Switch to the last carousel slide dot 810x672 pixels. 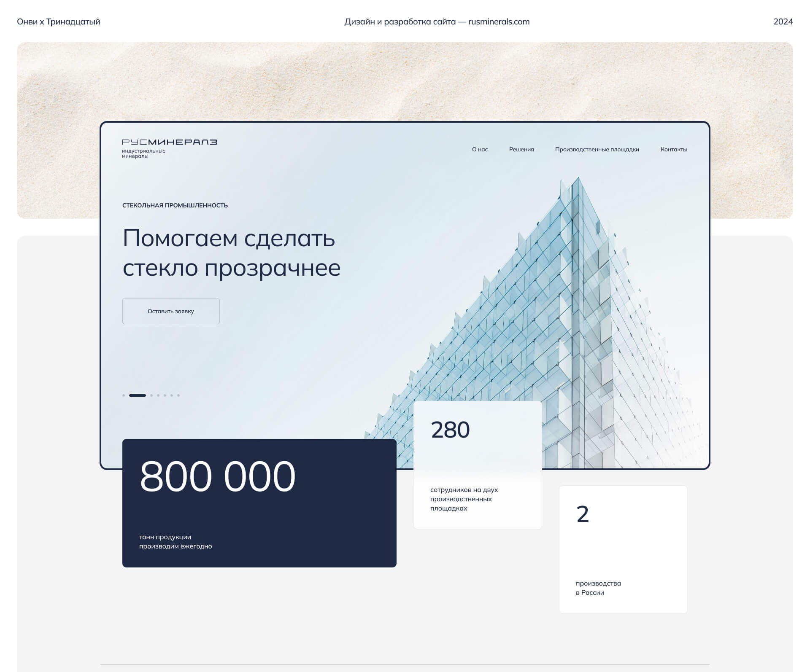pos(178,395)
